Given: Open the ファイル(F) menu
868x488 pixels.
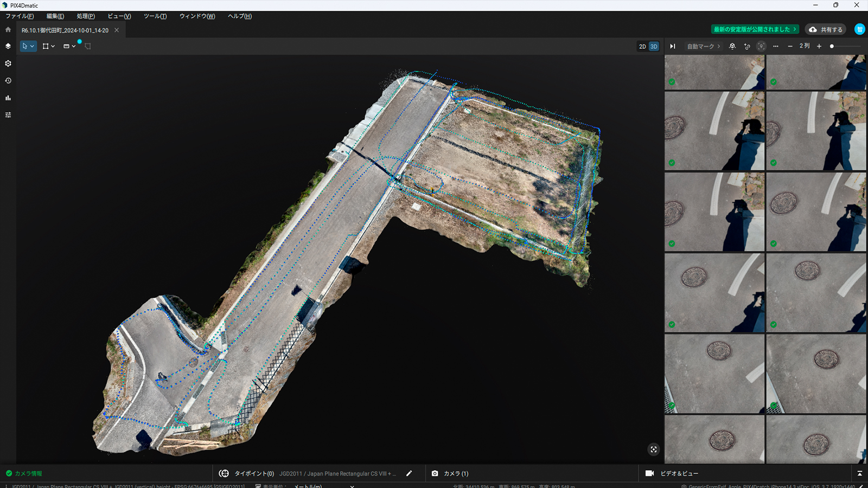Looking at the screenshot, I should tap(20, 16).
